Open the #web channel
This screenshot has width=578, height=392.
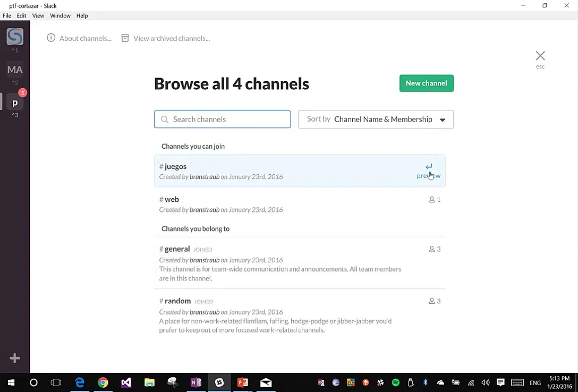(300, 204)
